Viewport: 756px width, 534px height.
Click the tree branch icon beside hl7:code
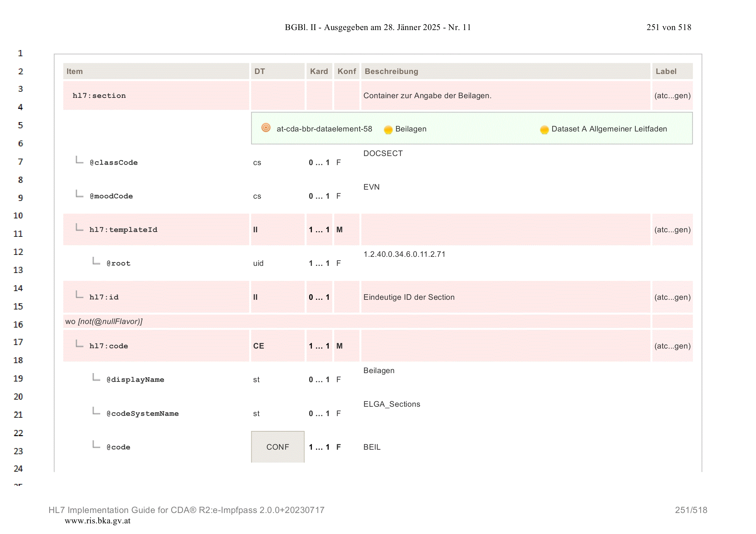(x=79, y=344)
